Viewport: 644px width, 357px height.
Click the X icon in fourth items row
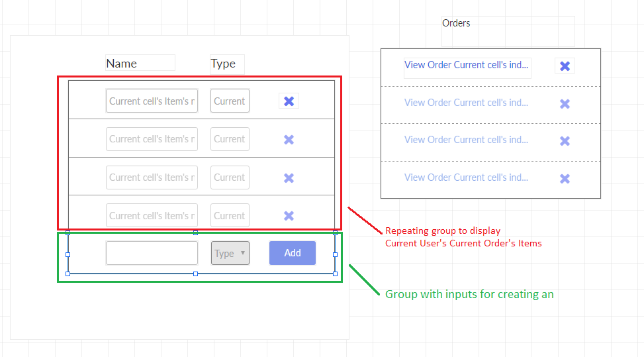(289, 216)
